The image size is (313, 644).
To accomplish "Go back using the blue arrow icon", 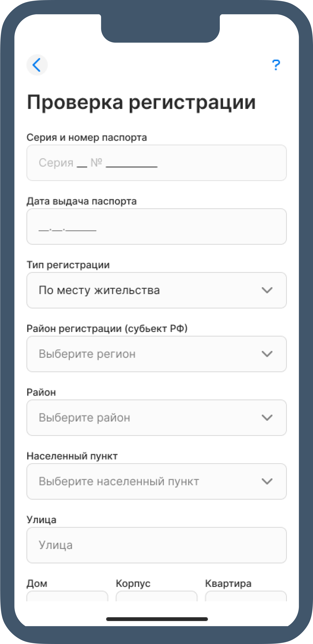I will pyautogui.click(x=37, y=65).
